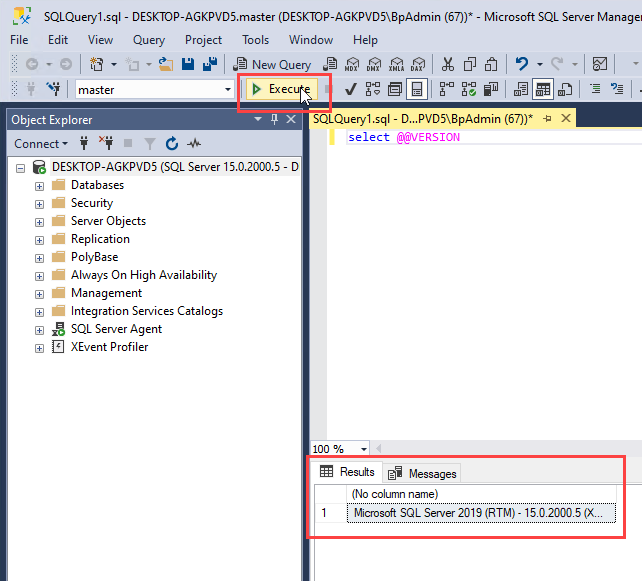The image size is (642, 581).
Task: Open the Help menu
Action: 365,40
